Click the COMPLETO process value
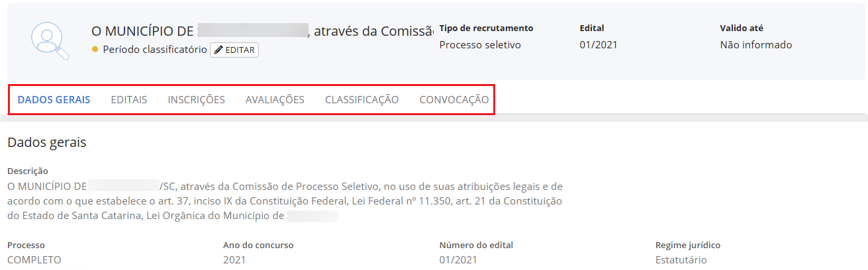This screenshot has height=270, width=868. click(x=34, y=259)
